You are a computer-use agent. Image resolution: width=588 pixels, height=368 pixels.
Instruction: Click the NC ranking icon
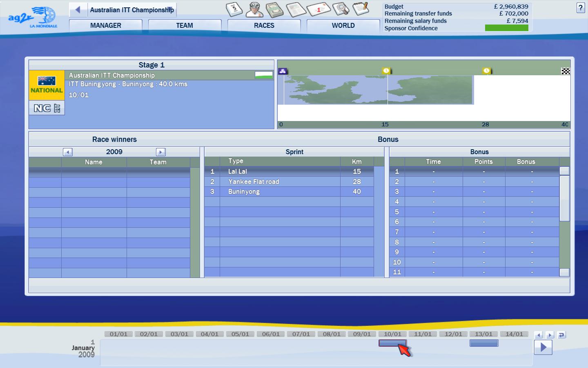[47, 108]
